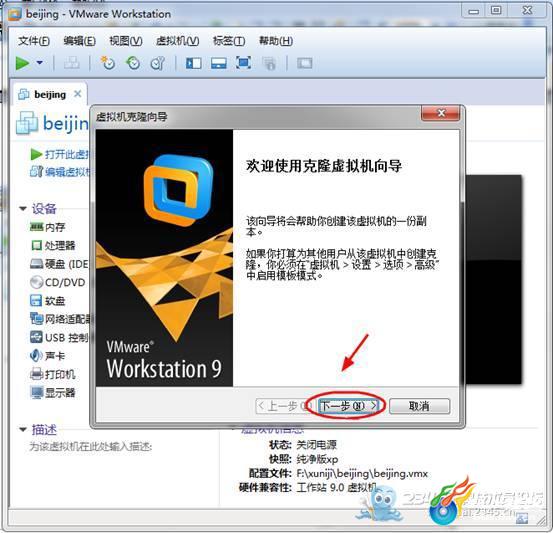Open the 文件(F) menu
Viewport: 553px width, 533px height.
coord(34,41)
